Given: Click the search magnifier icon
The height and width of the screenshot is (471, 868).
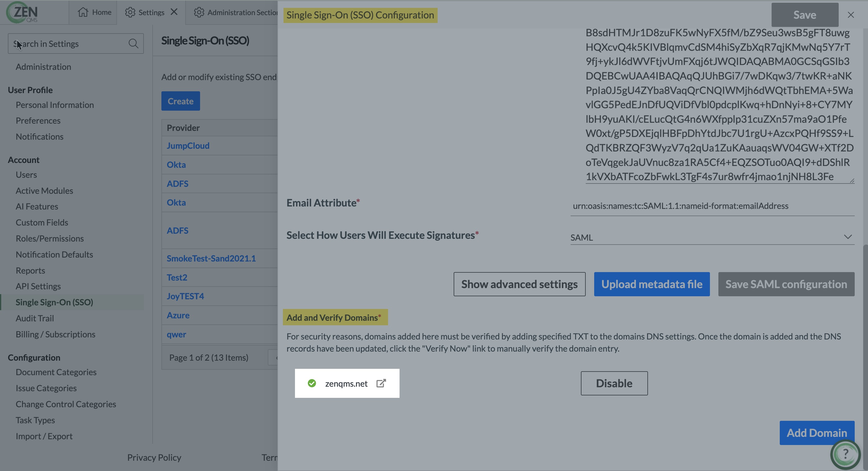Looking at the screenshot, I should pos(133,44).
